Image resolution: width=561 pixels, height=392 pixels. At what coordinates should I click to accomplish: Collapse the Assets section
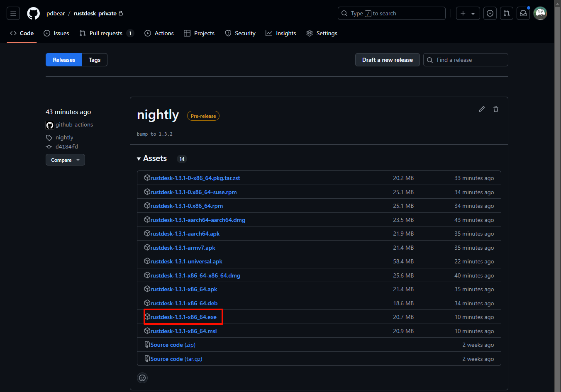pos(152,158)
